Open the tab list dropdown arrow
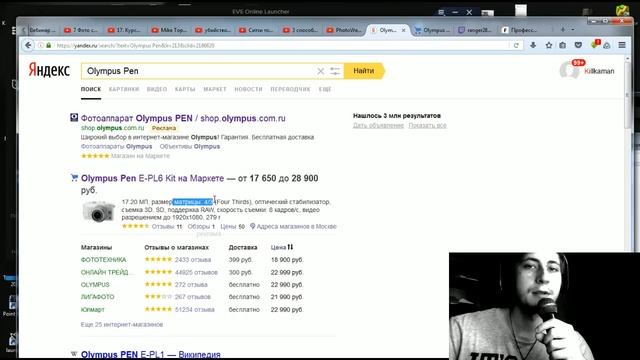 573,30
